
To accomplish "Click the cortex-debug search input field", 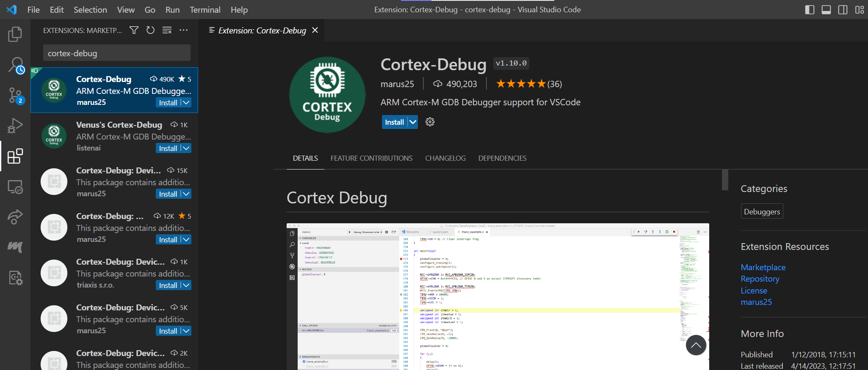I will click(x=117, y=53).
